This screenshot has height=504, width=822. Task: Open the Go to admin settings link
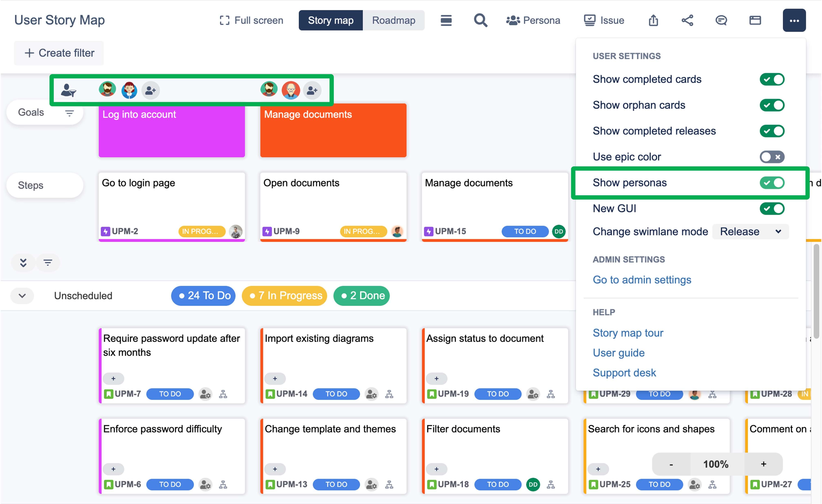click(x=642, y=280)
